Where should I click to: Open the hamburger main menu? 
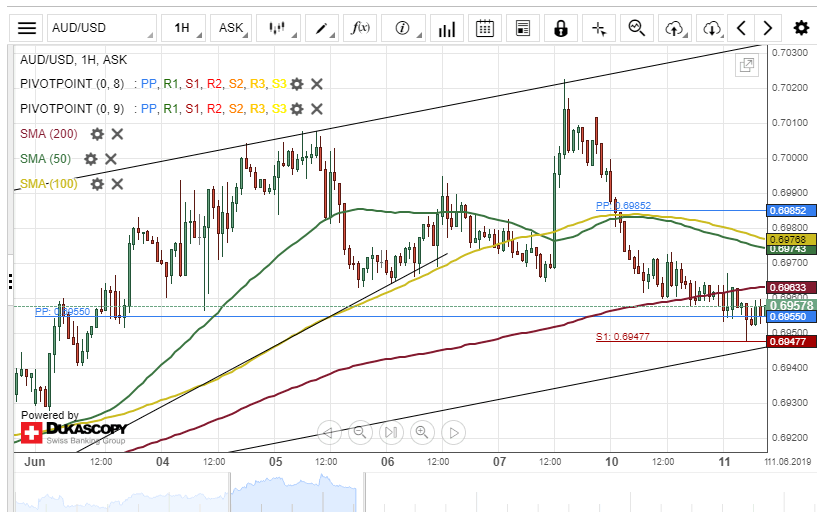[28, 28]
